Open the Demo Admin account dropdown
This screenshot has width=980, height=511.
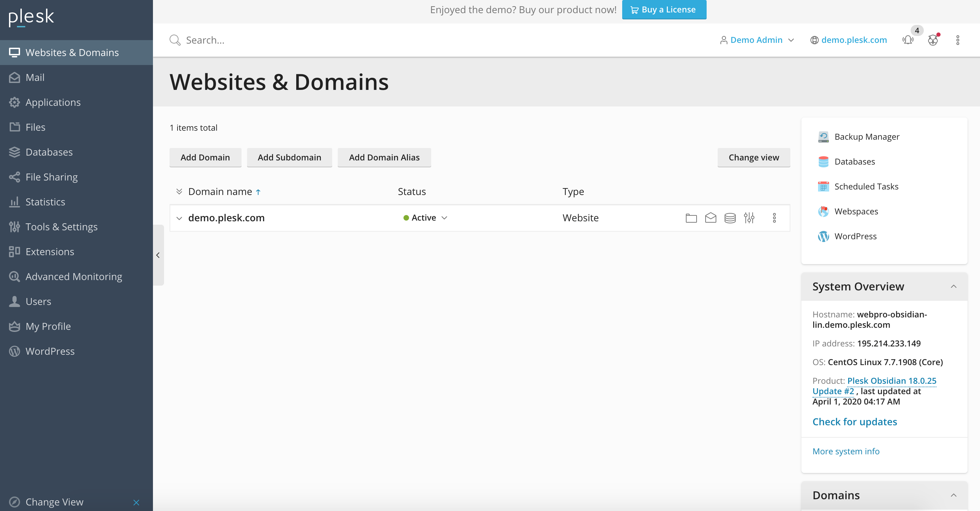click(757, 40)
